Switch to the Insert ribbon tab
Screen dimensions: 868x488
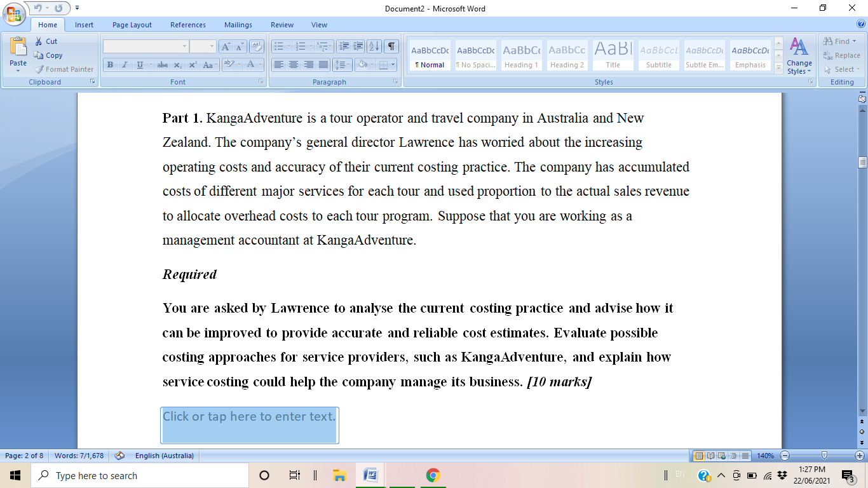pos(85,25)
